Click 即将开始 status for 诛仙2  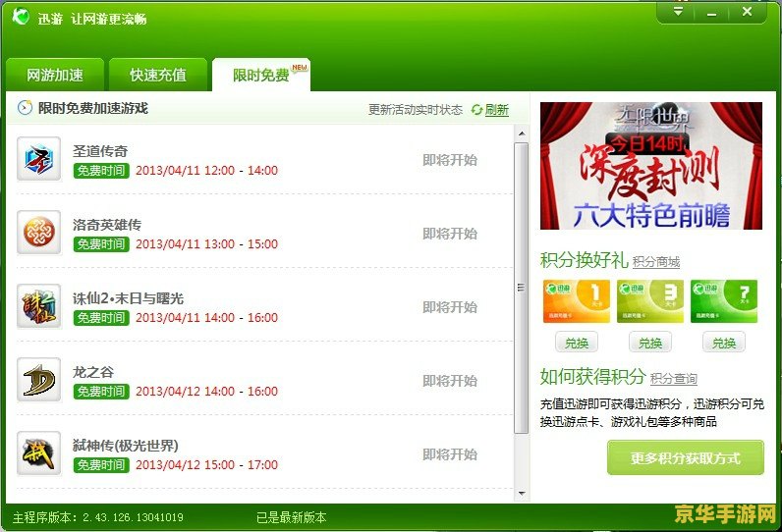(450, 307)
